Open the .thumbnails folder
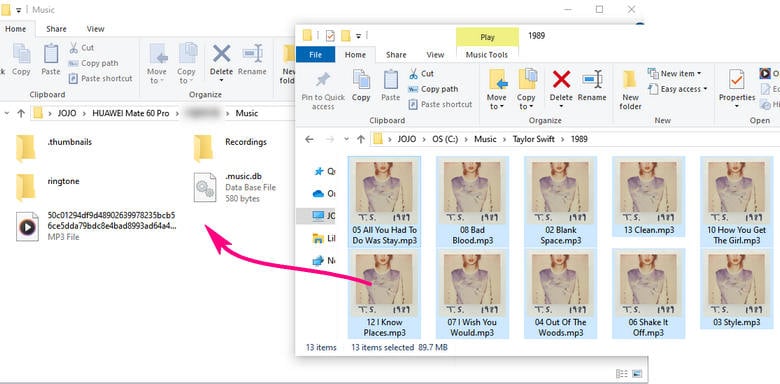This screenshot has height=384, width=780. [x=54, y=147]
